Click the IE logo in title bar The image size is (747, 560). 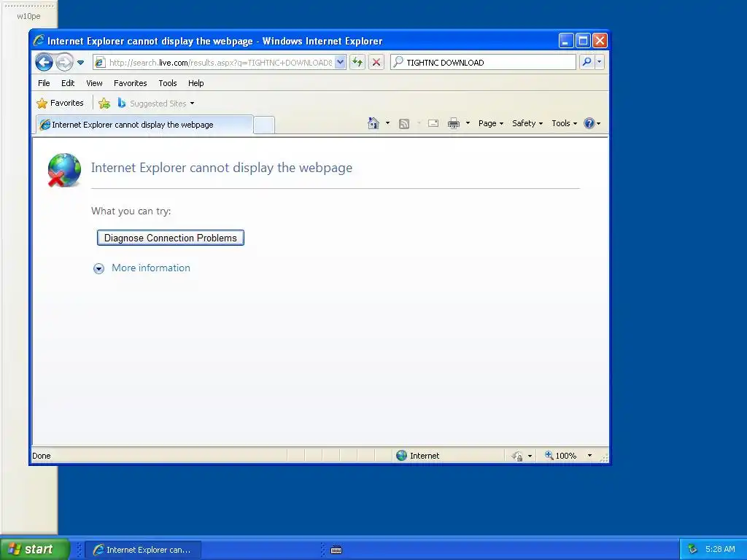point(39,41)
